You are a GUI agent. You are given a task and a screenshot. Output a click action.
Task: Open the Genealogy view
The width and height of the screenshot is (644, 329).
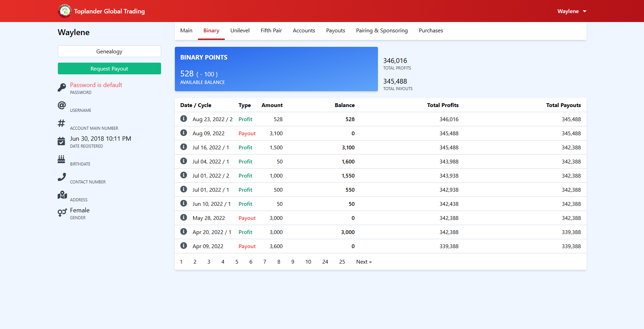[109, 51]
